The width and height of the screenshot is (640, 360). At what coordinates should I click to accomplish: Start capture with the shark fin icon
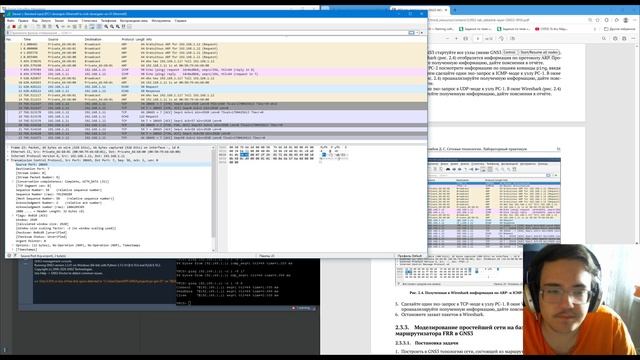[x=9, y=26]
